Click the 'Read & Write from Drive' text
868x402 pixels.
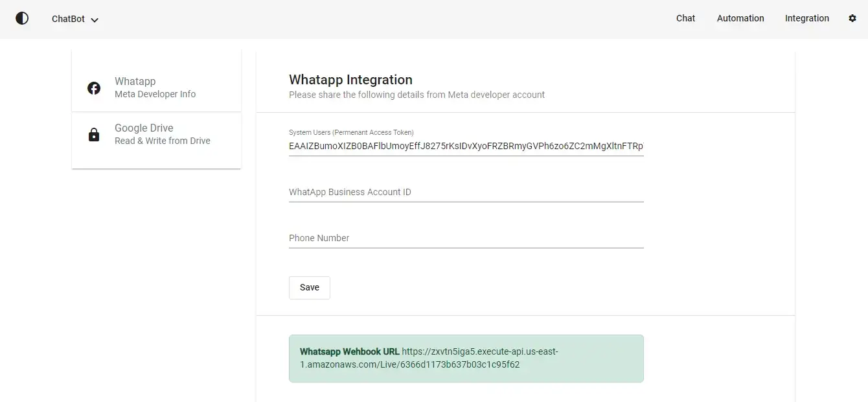(163, 141)
